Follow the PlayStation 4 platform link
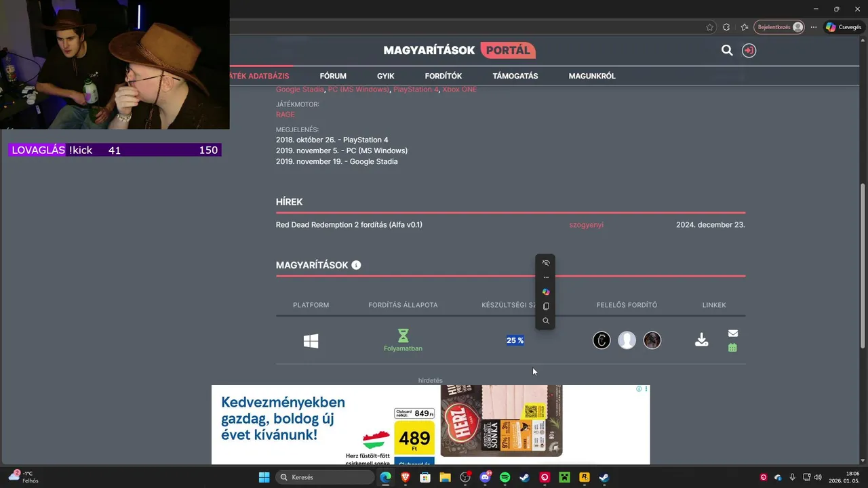Screen dimensions: 868x488 click(416, 89)
